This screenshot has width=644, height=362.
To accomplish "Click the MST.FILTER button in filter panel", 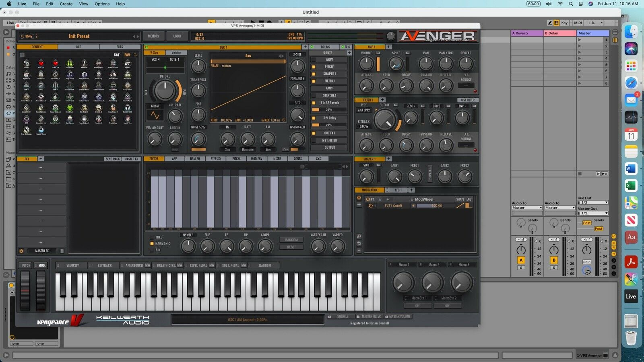I will click(x=468, y=100).
